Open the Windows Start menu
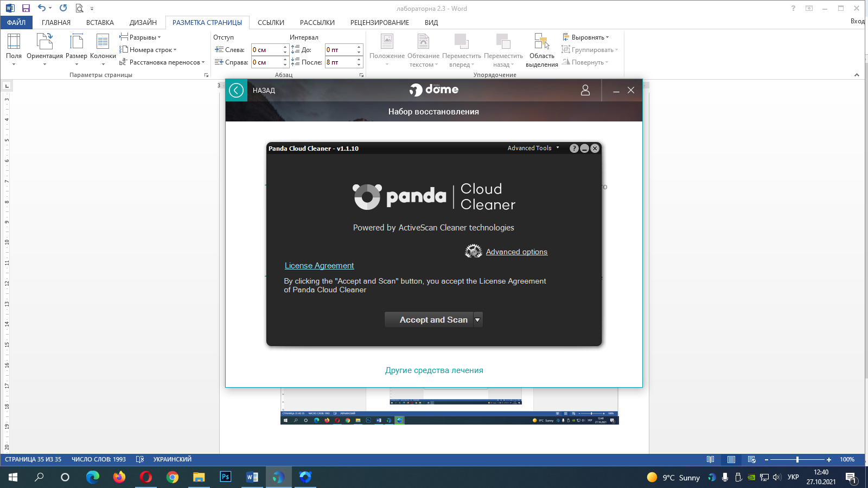This screenshot has width=868, height=488. 13,477
